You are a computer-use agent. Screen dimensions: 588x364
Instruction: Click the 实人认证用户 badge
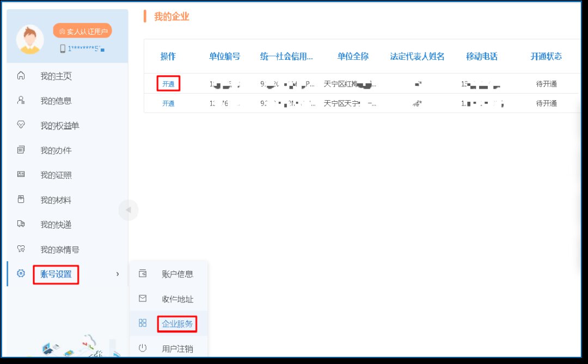point(83,31)
